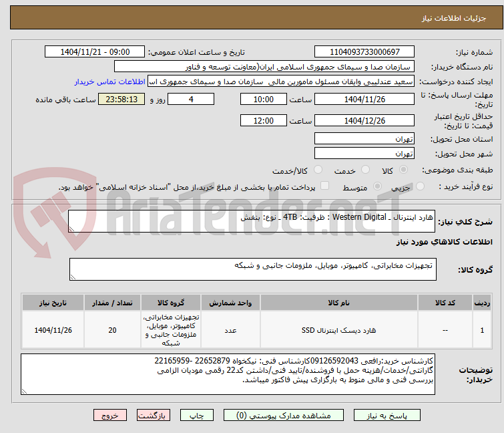Click the quantity cell 20
The width and height of the screenshot is (504, 433).
(x=113, y=330)
